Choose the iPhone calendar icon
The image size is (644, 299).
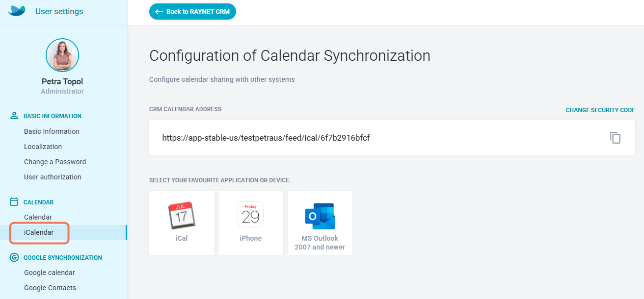pos(250,215)
